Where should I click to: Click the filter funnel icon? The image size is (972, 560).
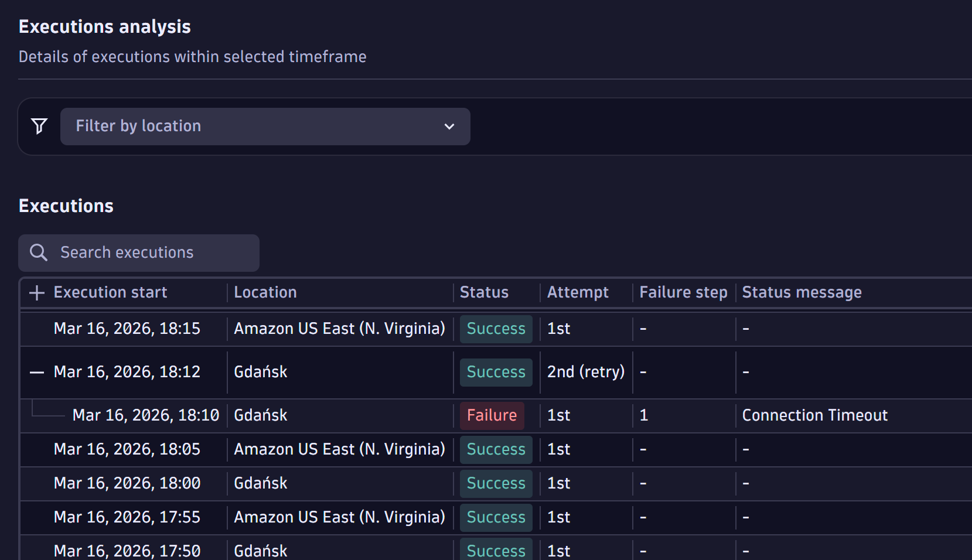point(38,126)
